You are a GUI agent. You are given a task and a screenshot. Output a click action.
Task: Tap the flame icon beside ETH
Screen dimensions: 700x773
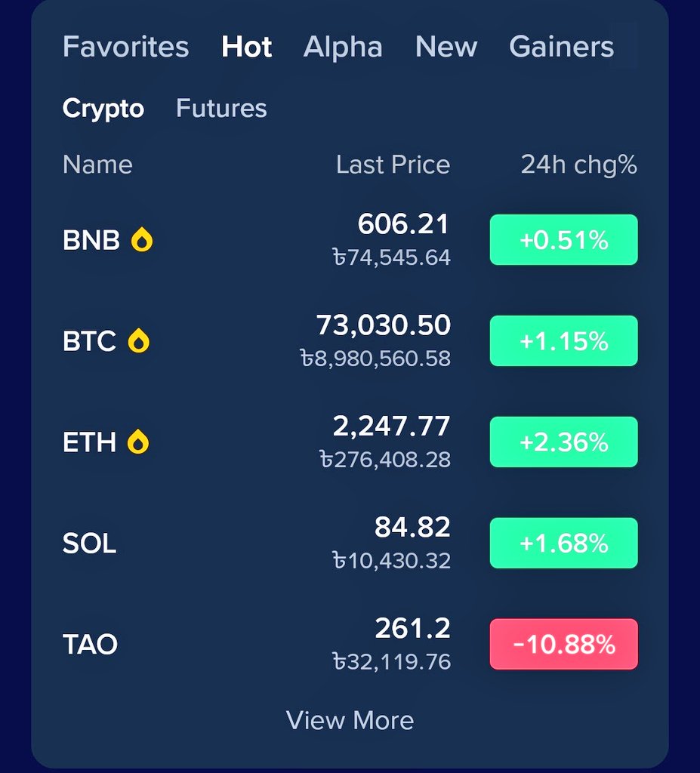[x=138, y=442]
